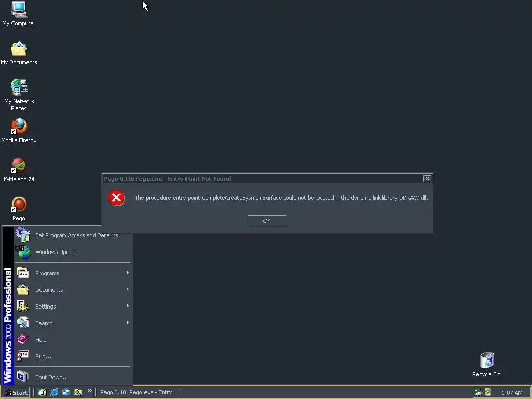Click the Start button

click(x=15, y=393)
